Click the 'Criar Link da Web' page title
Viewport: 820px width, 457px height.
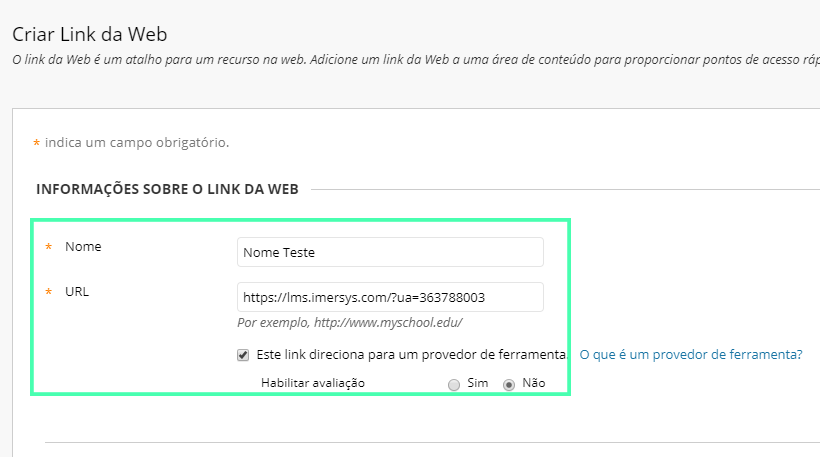coord(89,35)
